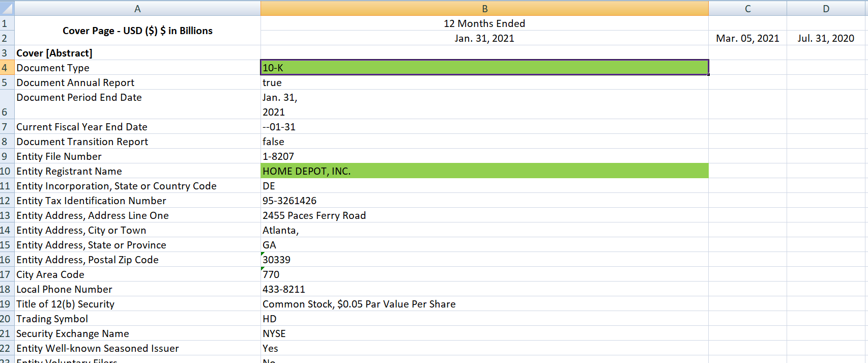
Task: Click the 'HD' trading symbol cell
Action: 484,319
